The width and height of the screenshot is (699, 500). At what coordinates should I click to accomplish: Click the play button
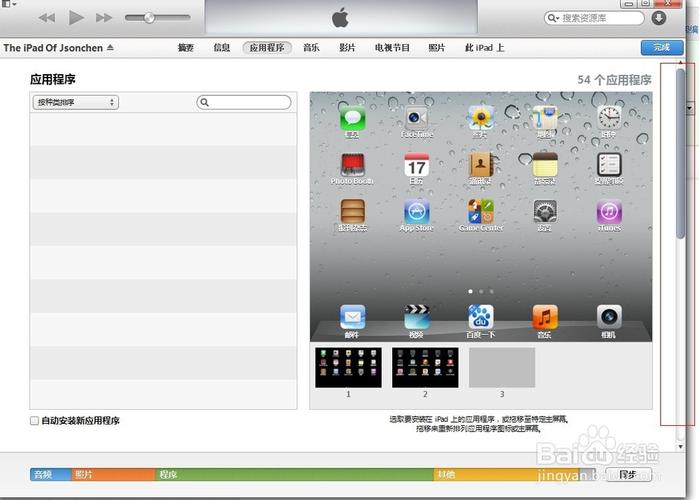(76, 18)
